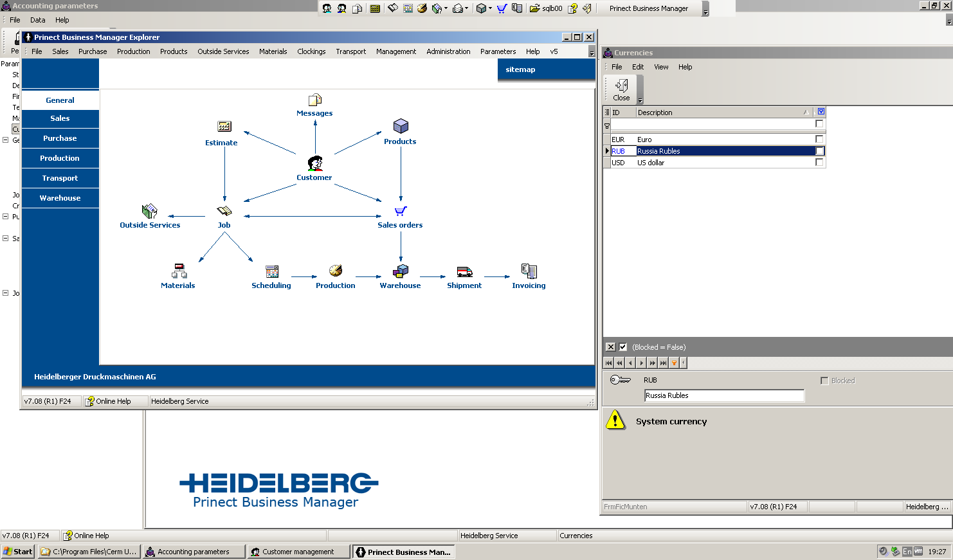Click the question mark help icon in top toolbar
953x560 pixels.
click(x=572, y=8)
